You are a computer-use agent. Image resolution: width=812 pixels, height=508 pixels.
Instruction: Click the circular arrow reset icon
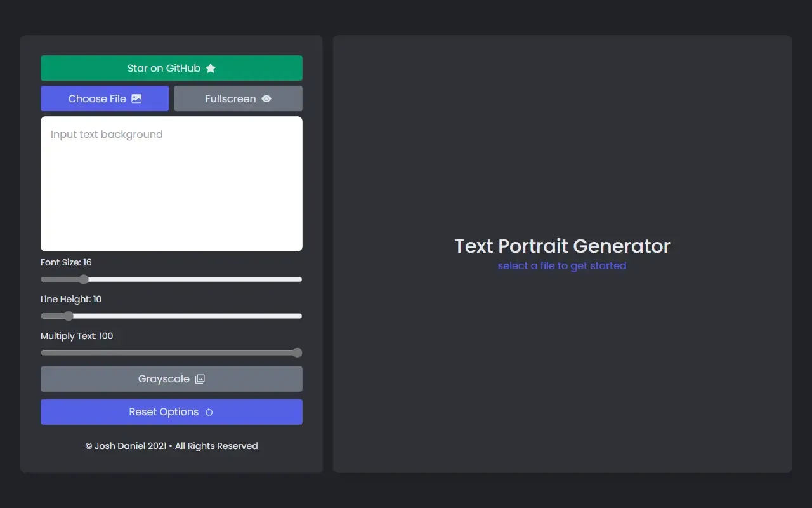coord(209,412)
